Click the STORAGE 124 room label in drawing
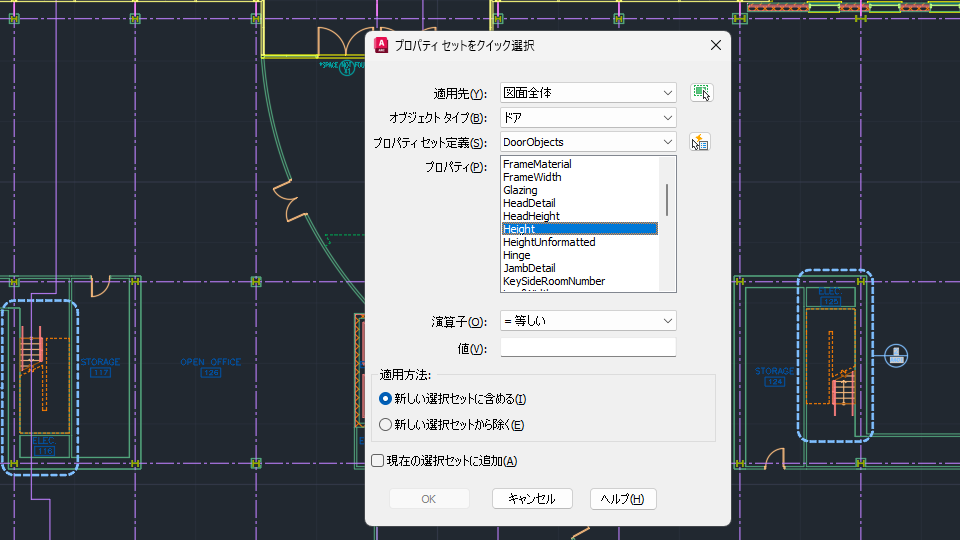Viewport: 960px width, 540px height. pyautogui.click(x=774, y=376)
